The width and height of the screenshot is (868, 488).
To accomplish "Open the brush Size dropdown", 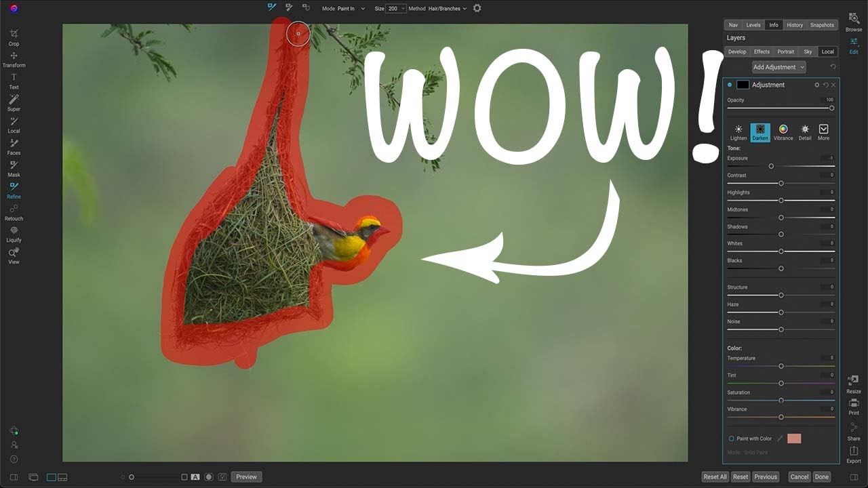I will (397, 9).
